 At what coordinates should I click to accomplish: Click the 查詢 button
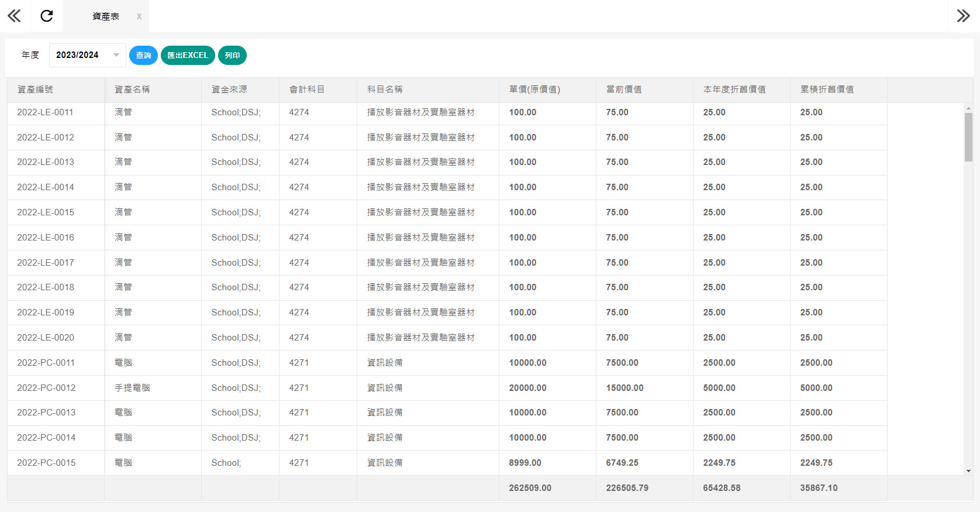tap(143, 55)
